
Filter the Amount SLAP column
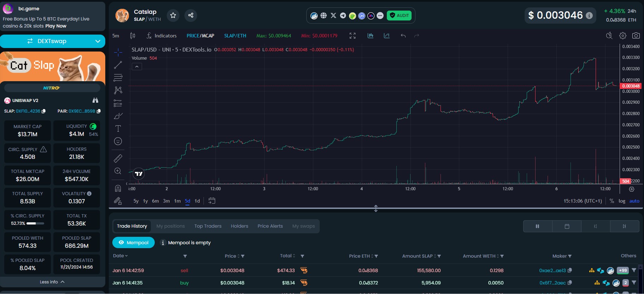(x=439, y=256)
